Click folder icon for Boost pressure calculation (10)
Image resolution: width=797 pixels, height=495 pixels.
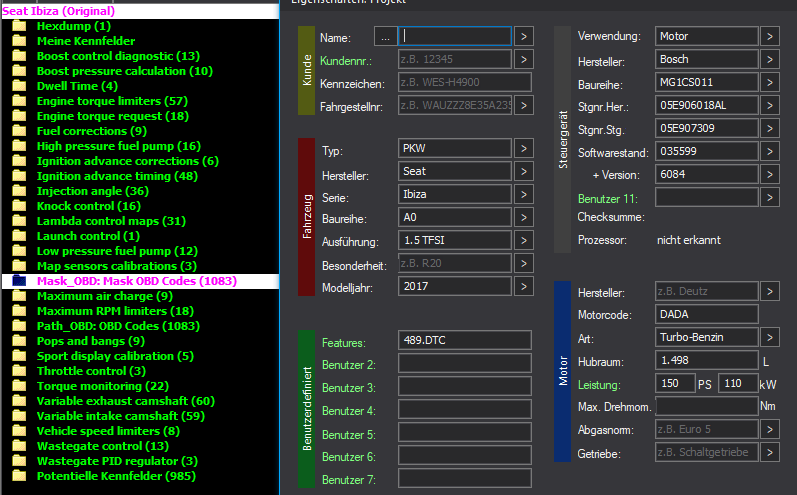[x=19, y=71]
